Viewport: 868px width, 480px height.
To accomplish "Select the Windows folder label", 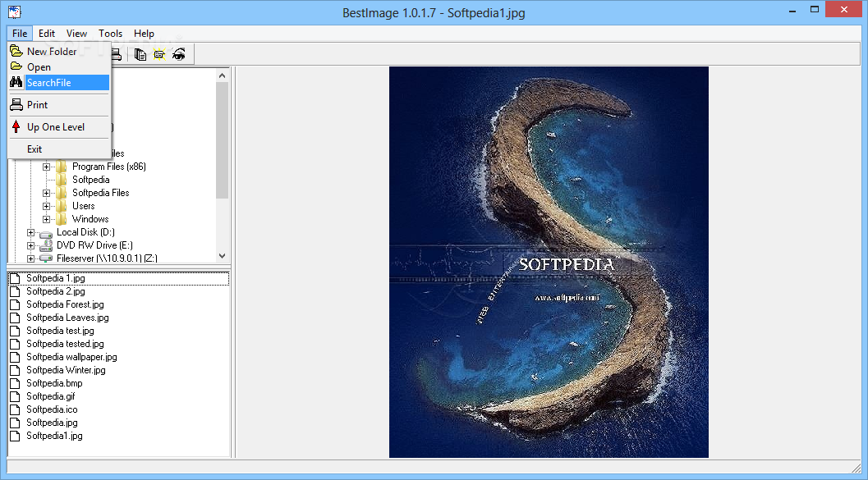I will click(90, 219).
